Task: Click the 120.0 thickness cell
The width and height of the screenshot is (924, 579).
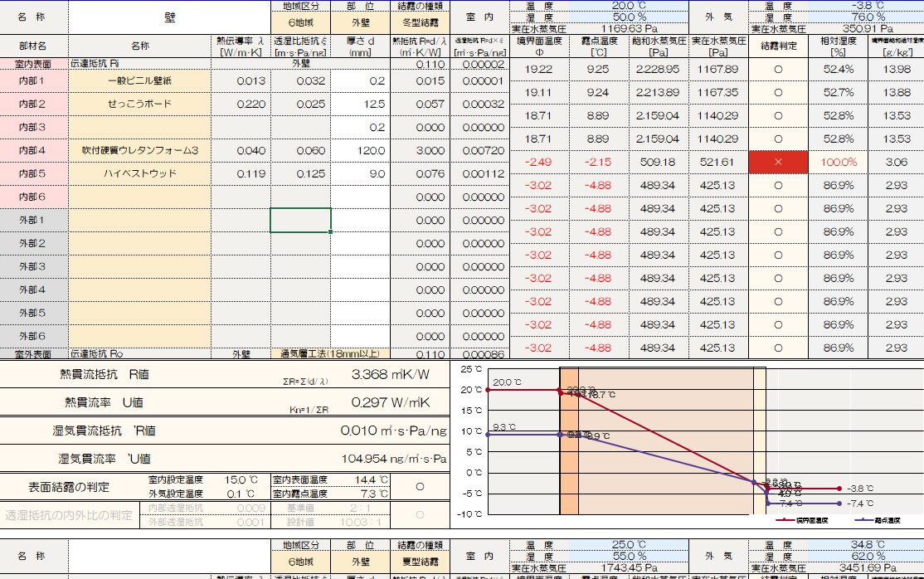Action: point(361,150)
